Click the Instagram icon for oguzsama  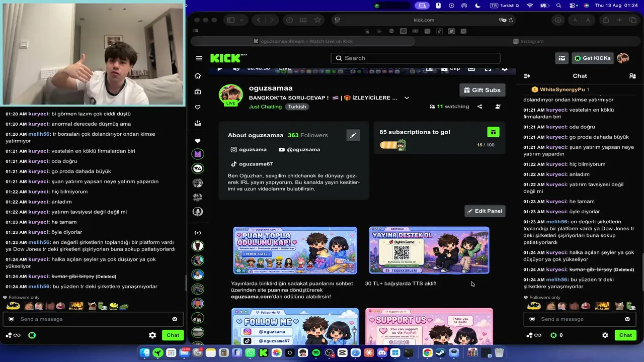[x=233, y=149]
